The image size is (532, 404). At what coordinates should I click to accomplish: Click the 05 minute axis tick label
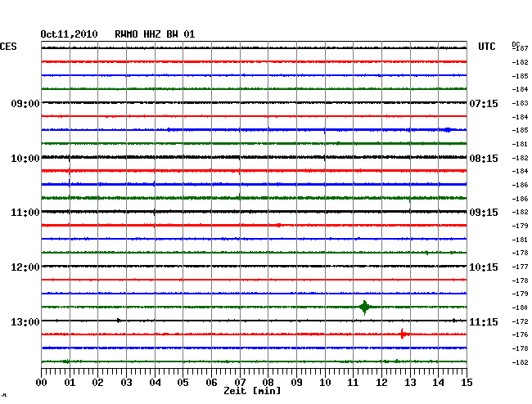click(x=183, y=382)
